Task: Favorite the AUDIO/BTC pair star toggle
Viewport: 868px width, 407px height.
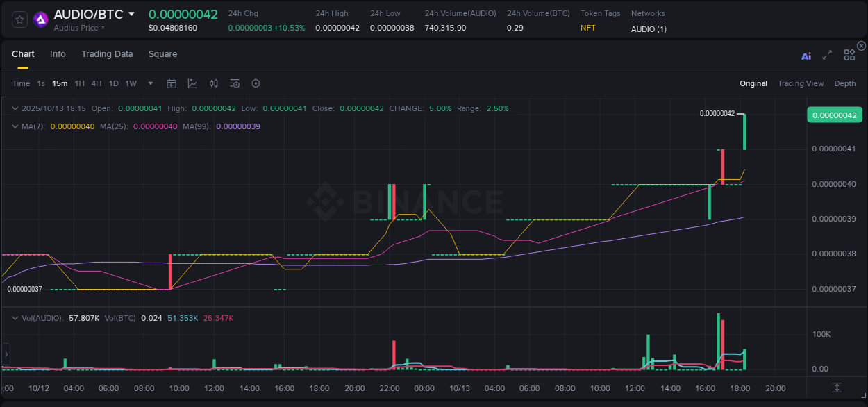Action: [19, 19]
